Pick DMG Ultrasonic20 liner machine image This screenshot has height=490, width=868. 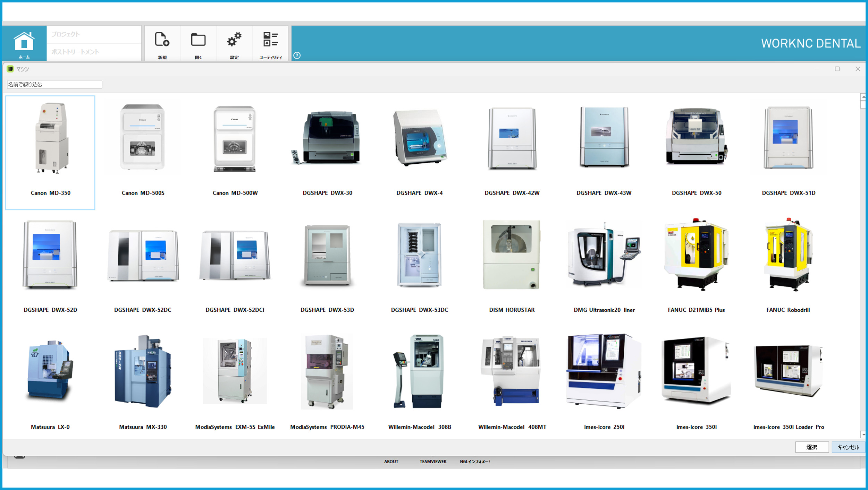(x=604, y=255)
